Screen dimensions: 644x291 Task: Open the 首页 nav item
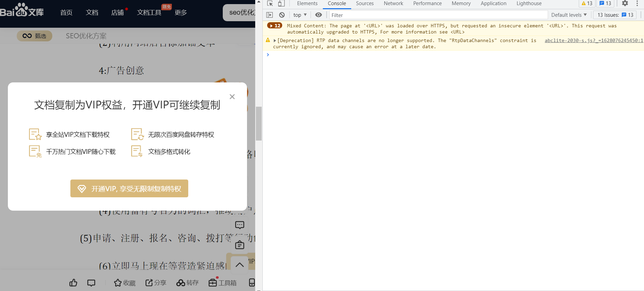tap(66, 13)
